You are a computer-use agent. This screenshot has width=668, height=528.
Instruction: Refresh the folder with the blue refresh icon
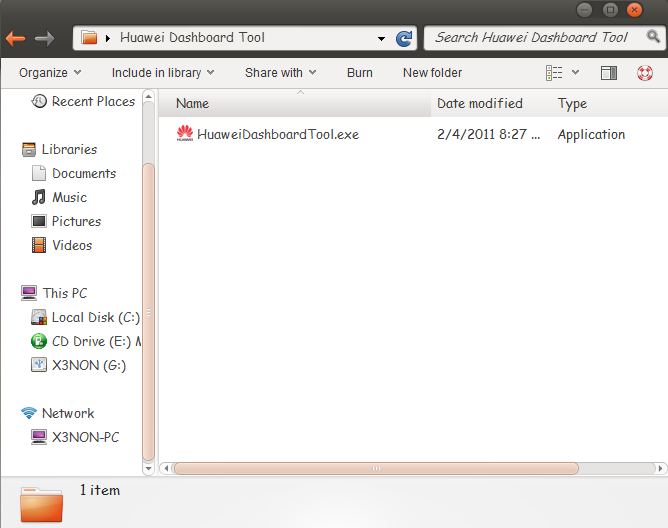point(403,38)
